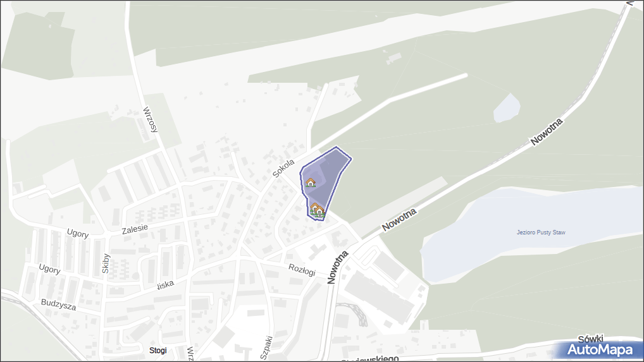Click the Stogi district label

[x=158, y=351]
